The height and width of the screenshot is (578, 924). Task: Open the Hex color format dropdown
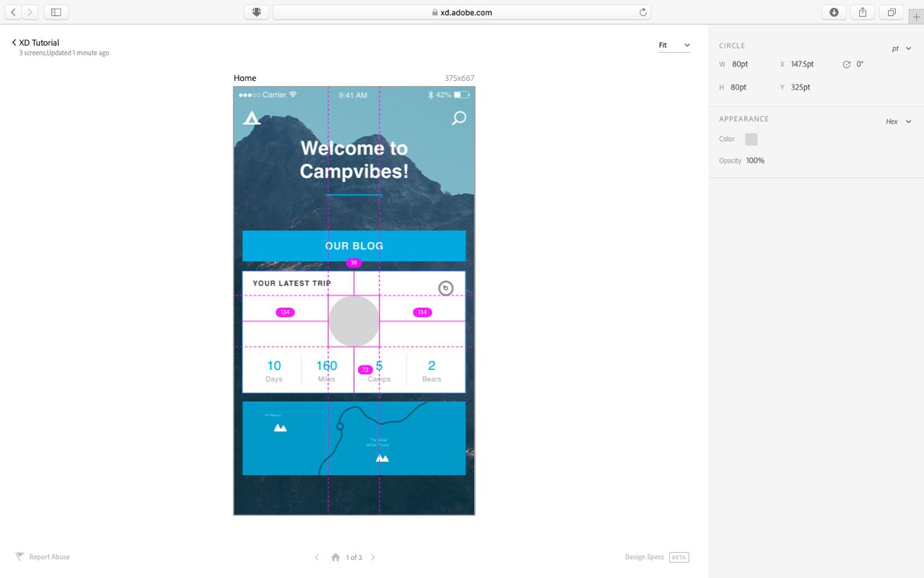pyautogui.click(x=899, y=121)
